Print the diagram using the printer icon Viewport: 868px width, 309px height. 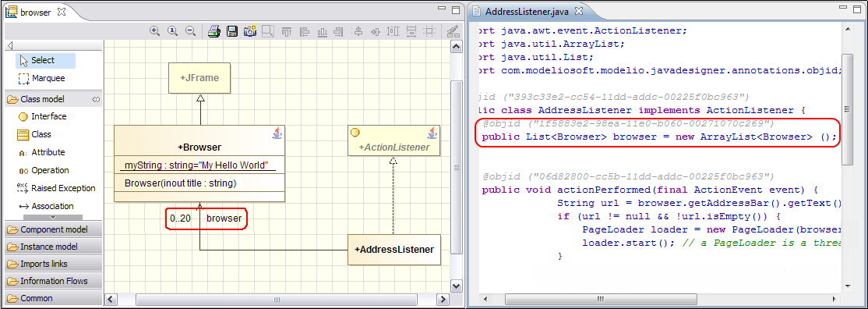pos(215,31)
